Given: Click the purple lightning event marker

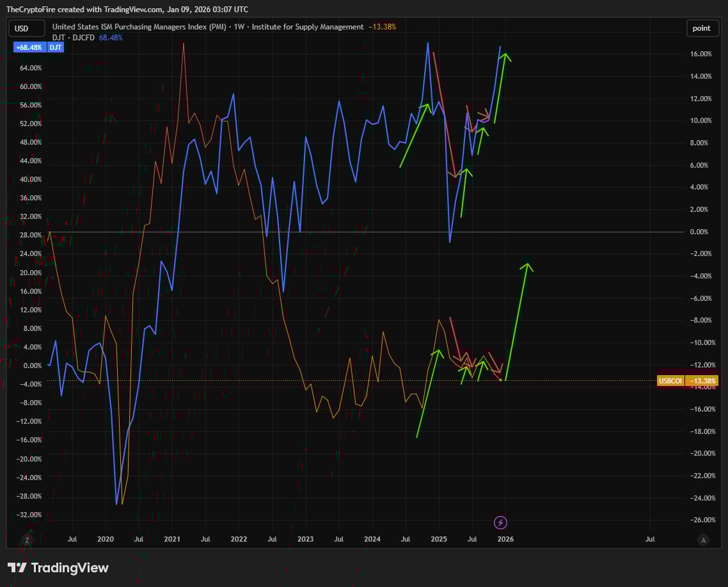Looking at the screenshot, I should [500, 522].
